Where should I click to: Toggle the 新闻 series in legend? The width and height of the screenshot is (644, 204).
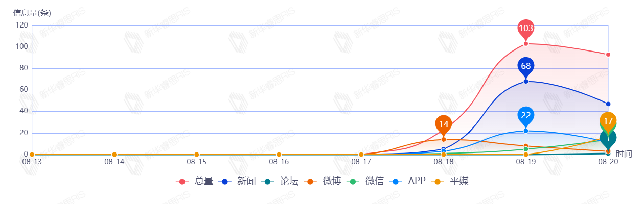click(237, 181)
